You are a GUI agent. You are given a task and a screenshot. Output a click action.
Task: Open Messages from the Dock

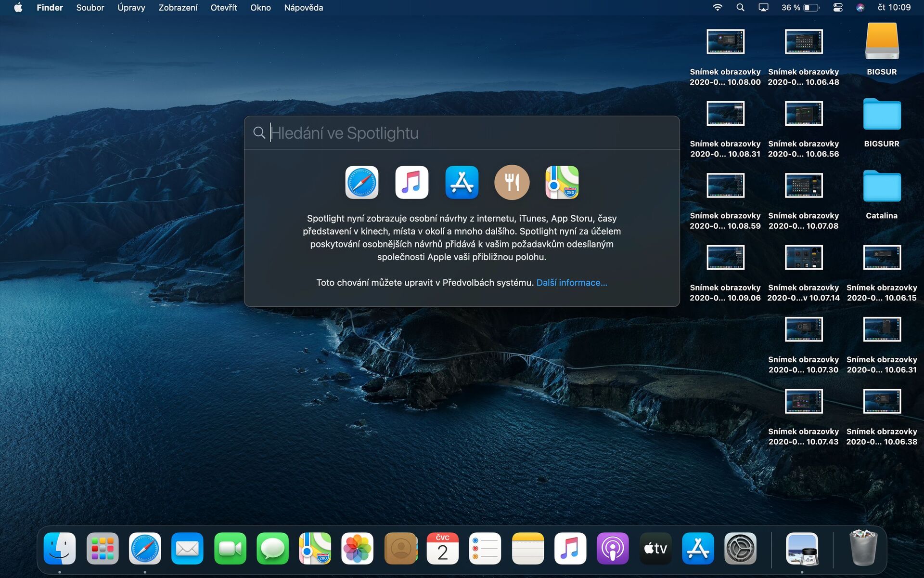coord(272,548)
